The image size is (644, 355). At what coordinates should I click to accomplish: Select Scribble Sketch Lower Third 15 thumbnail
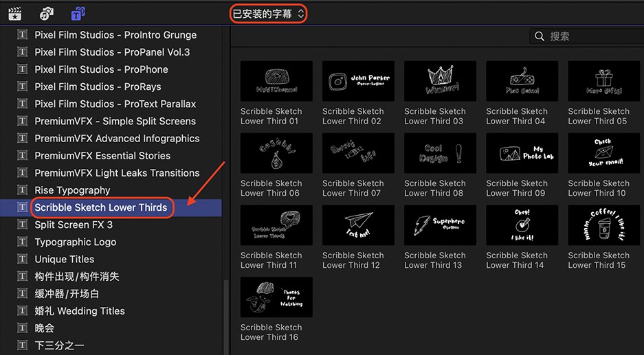coord(603,225)
